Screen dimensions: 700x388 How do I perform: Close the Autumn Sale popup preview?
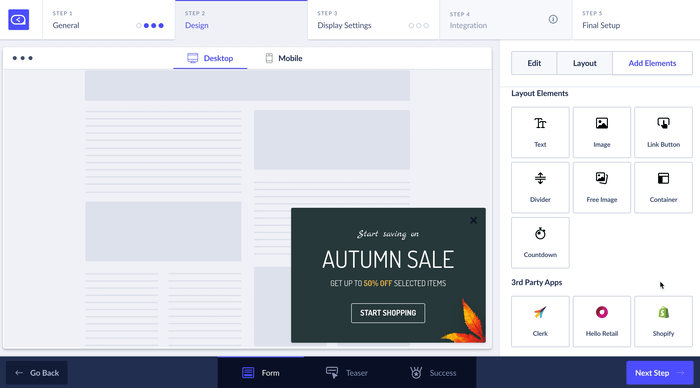coord(474,220)
